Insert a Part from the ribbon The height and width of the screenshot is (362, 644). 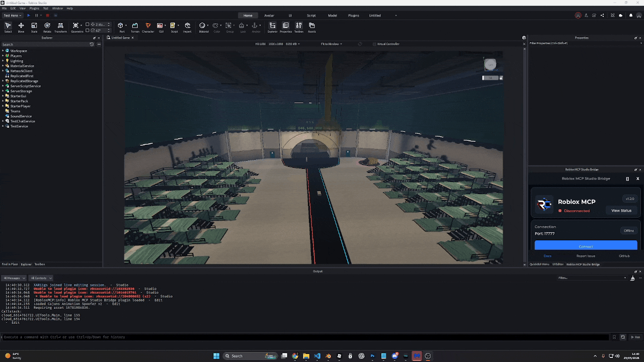point(121,28)
